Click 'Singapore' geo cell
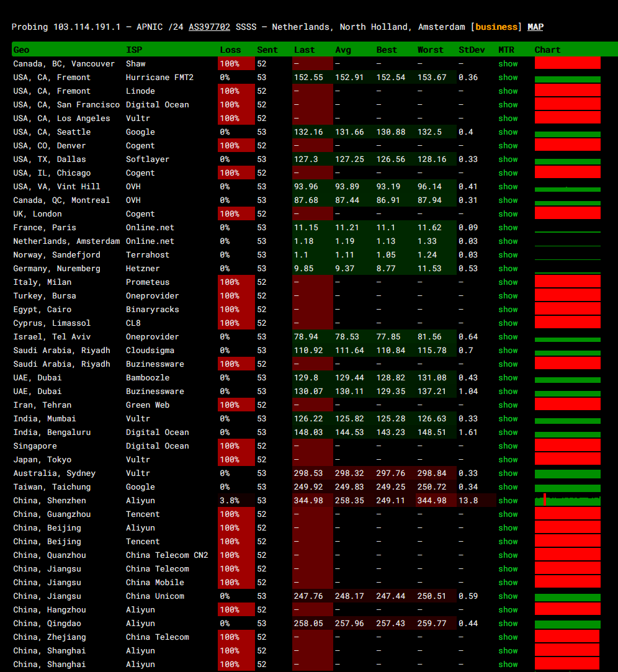Image resolution: width=618 pixels, height=672 pixels. tap(35, 446)
